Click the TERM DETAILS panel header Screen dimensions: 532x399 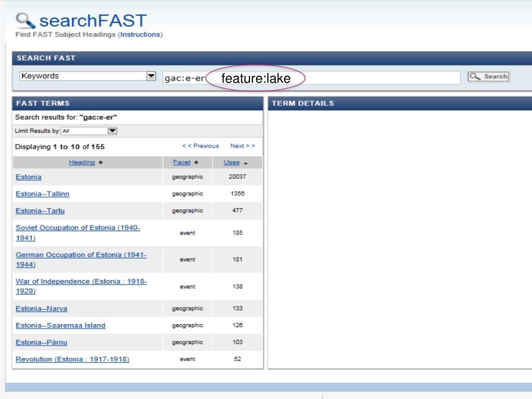(x=401, y=103)
